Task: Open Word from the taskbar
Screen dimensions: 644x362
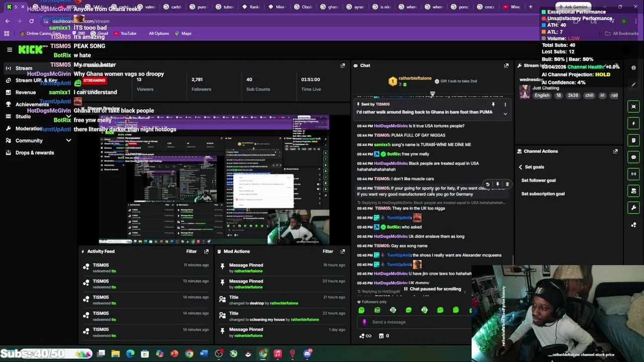Action: 204,354
